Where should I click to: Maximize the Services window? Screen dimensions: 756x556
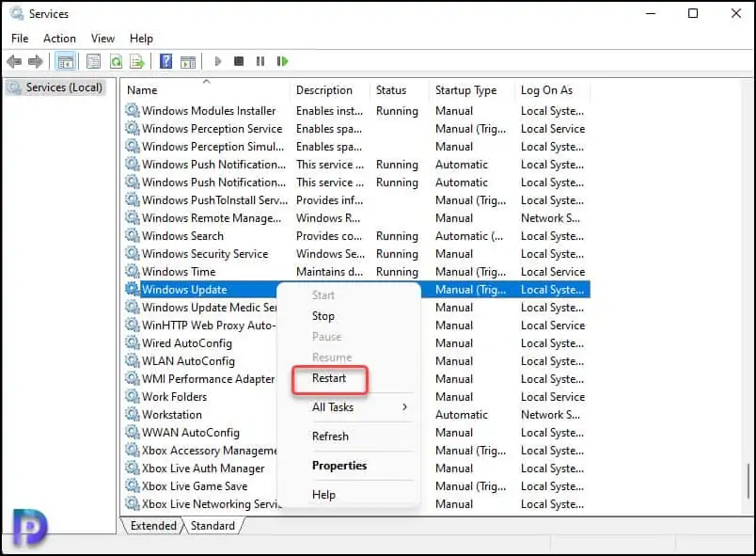(693, 13)
